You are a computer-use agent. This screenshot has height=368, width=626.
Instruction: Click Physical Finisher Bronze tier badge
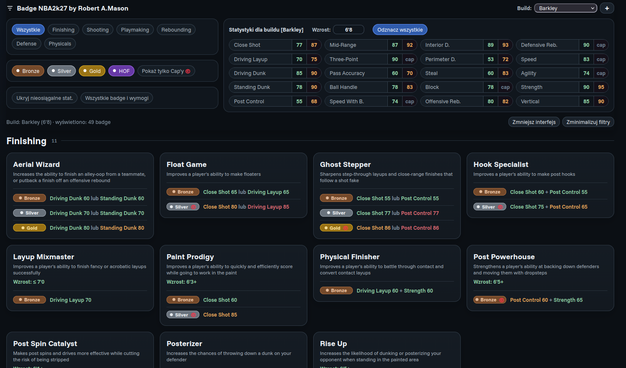coord(336,291)
